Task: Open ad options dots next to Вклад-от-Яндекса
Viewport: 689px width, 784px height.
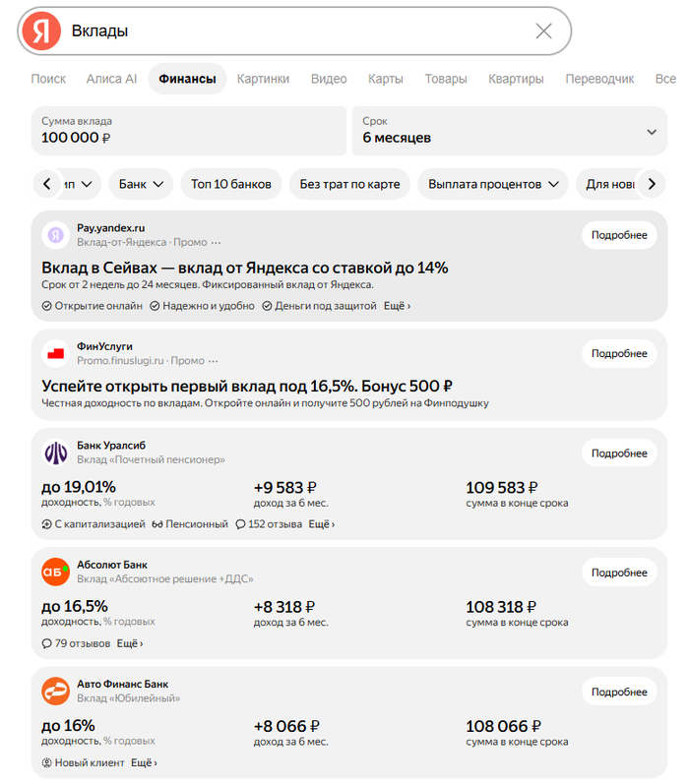Action: pos(216,243)
